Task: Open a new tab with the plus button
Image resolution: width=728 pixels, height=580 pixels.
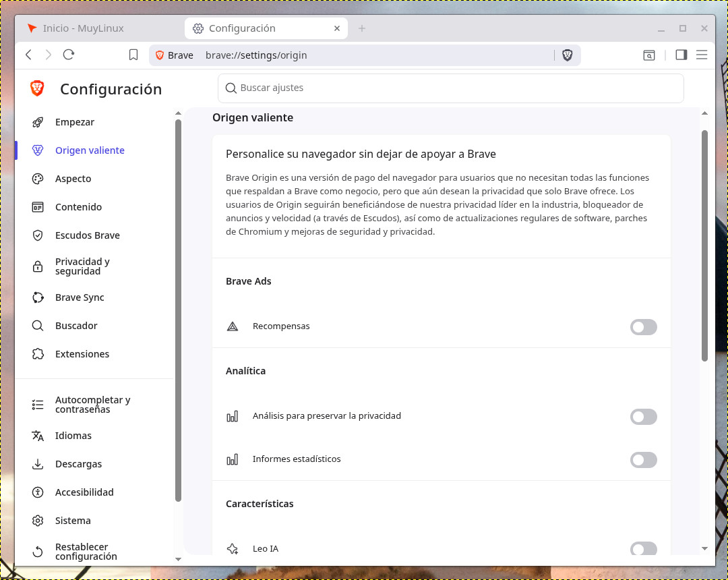Action: [x=362, y=28]
